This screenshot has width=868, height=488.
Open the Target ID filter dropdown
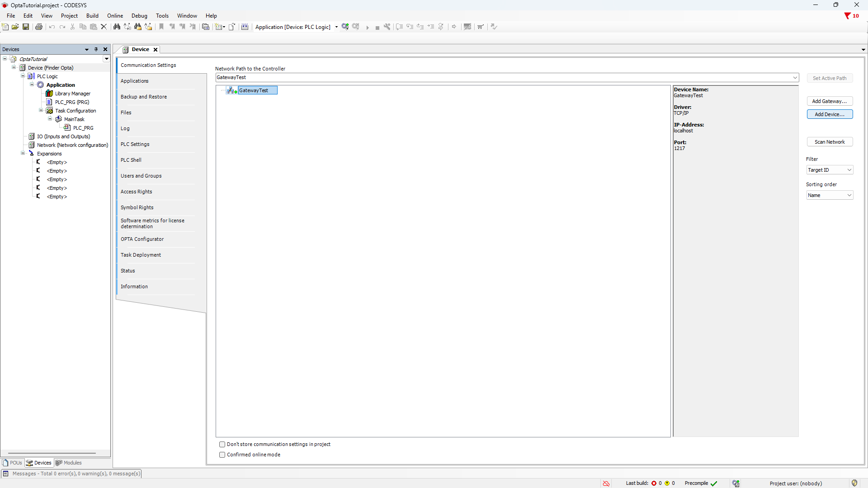[x=830, y=170]
